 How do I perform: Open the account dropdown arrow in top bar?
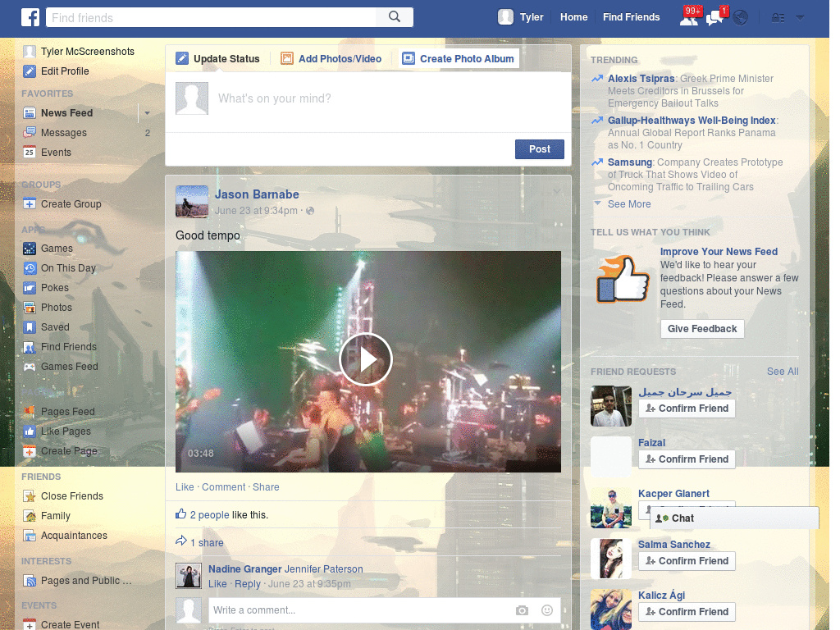(x=801, y=18)
